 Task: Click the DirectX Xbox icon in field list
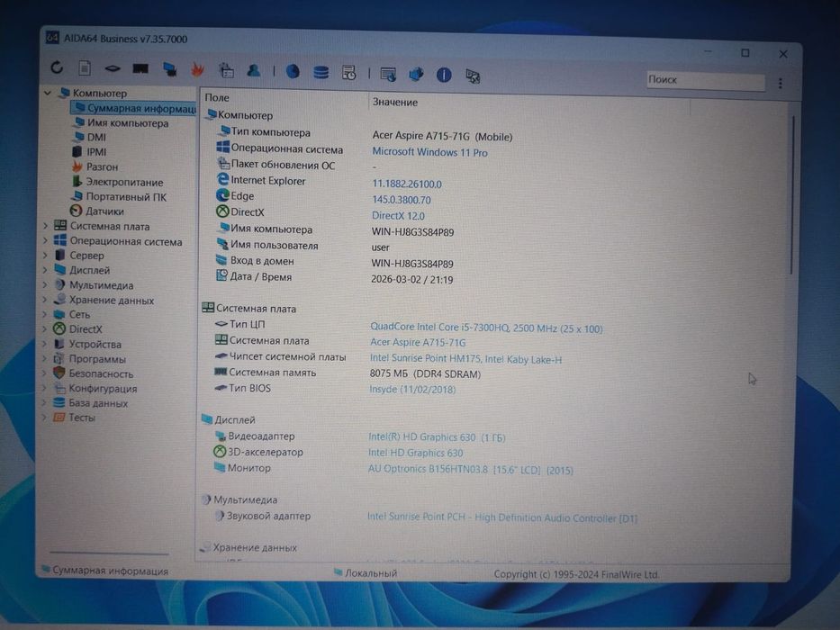222,211
